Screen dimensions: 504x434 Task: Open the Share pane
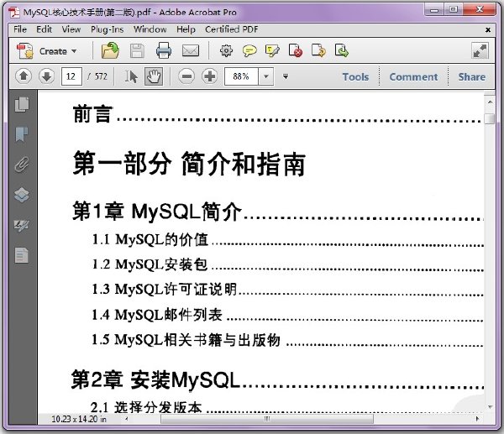coord(472,77)
